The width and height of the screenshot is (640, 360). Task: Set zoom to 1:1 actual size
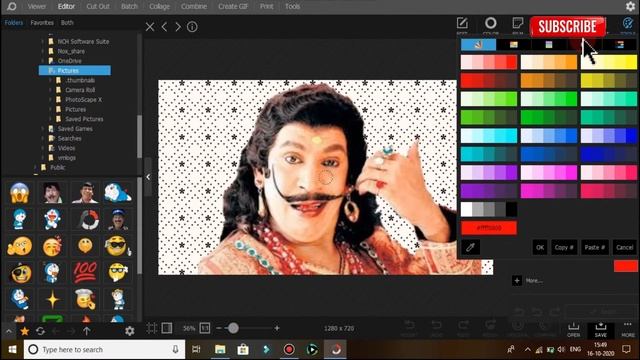click(x=205, y=328)
